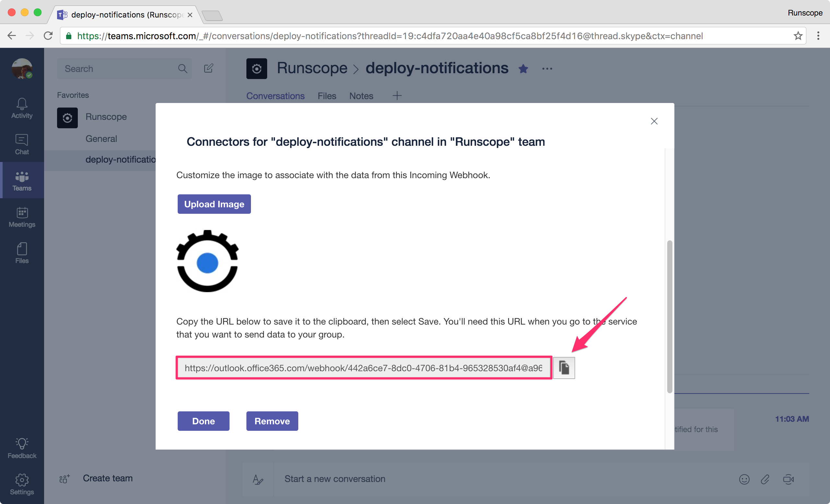Screen dimensions: 830x504
Task: Open a new browser tab
Action: pos(212,16)
